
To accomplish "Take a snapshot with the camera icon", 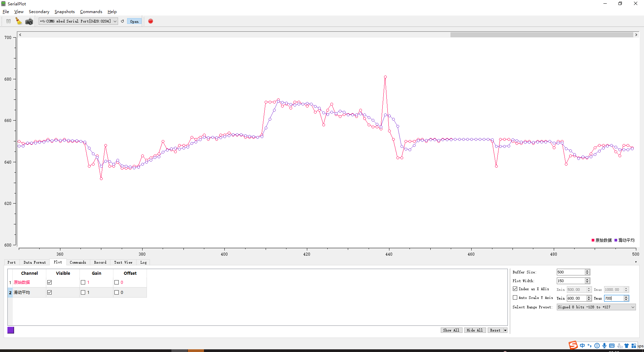I will [x=29, y=21].
